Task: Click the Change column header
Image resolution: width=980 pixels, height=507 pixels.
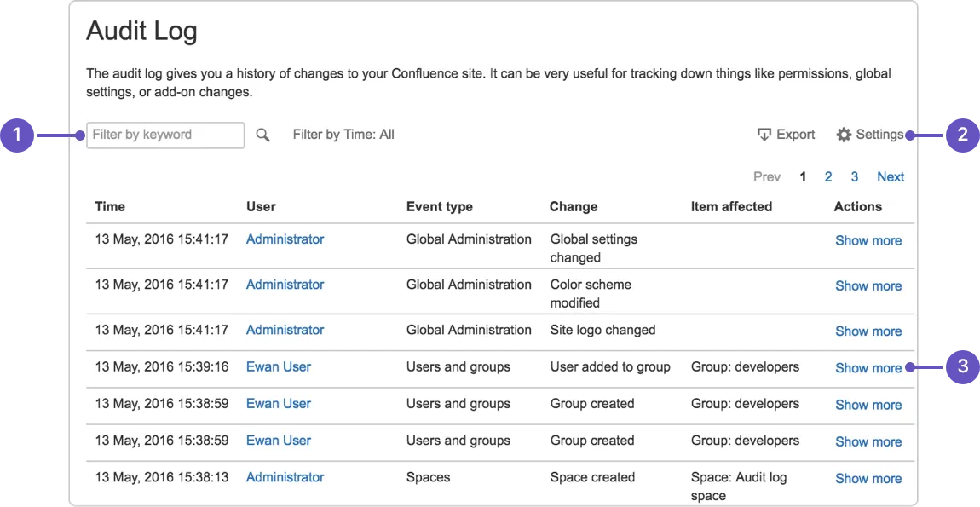Action: pyautogui.click(x=574, y=206)
